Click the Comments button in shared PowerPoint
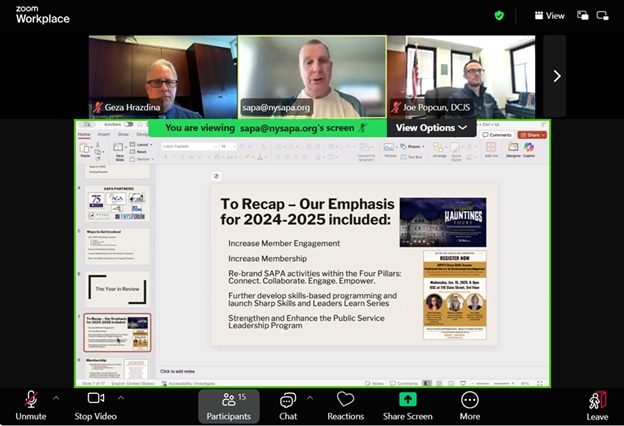The image size is (624, 426). [x=497, y=135]
